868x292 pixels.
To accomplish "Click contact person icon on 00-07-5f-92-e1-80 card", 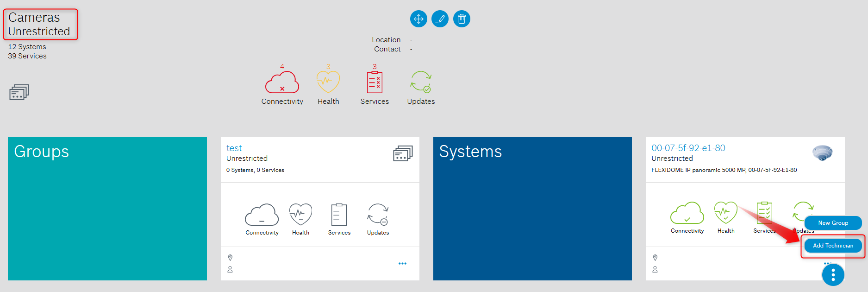I will tap(655, 269).
